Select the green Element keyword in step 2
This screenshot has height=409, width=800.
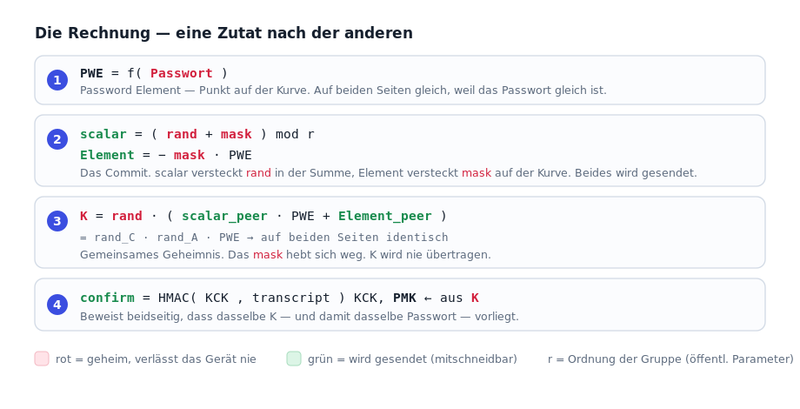coord(107,155)
